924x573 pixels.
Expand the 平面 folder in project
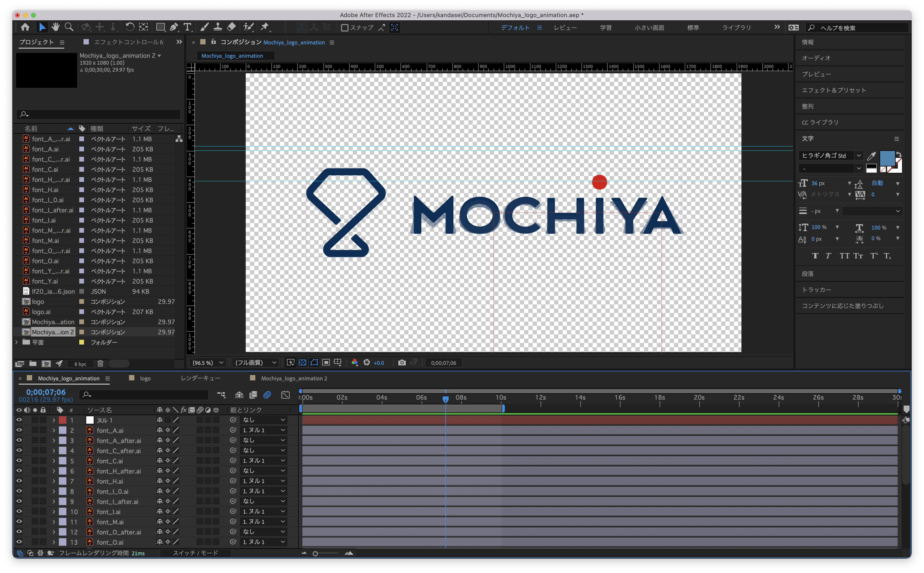[16, 342]
